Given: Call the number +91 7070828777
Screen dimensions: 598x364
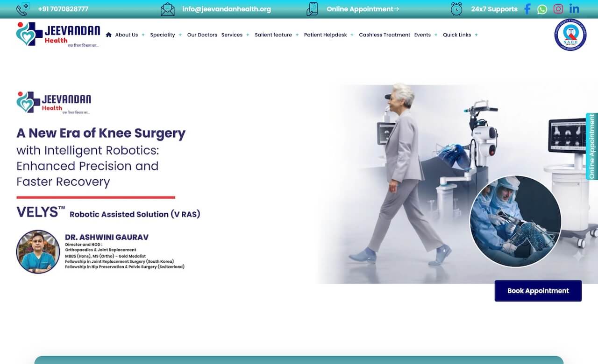Looking at the screenshot, I should coord(63,9).
